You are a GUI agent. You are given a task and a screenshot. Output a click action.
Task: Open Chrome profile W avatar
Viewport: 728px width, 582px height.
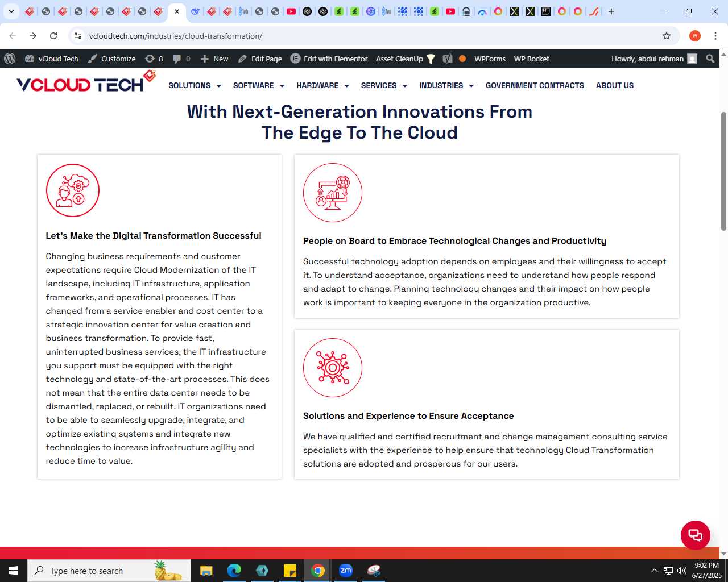pyautogui.click(x=694, y=36)
